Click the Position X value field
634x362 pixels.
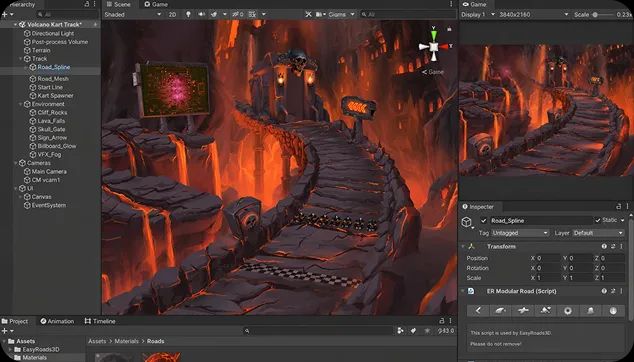point(548,258)
